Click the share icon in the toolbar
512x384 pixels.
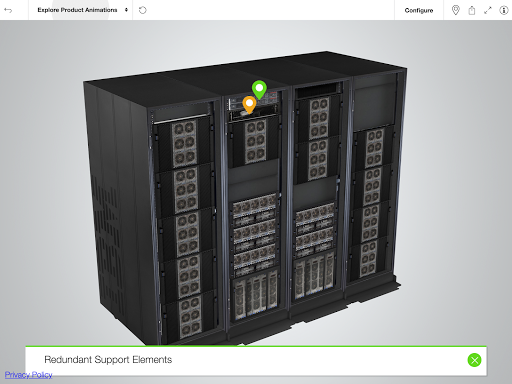coord(472,10)
